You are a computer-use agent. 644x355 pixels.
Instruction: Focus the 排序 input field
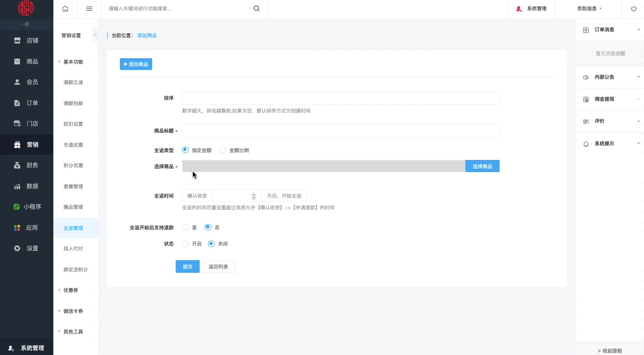click(341, 98)
